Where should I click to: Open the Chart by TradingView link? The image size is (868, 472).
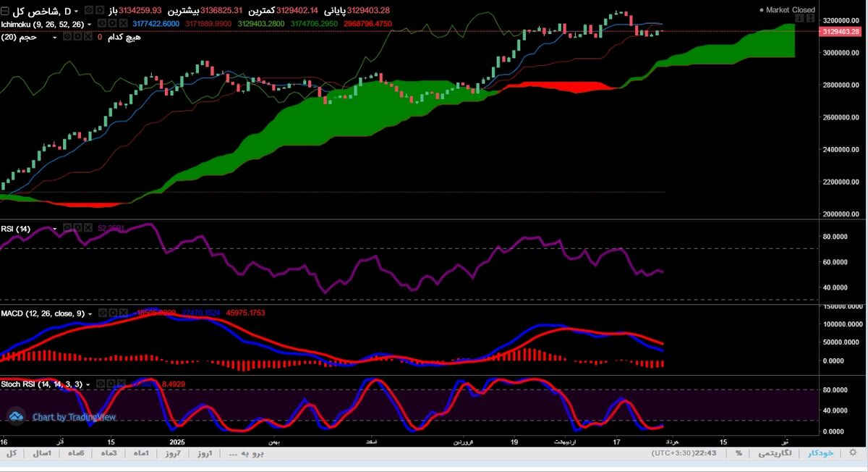pyautogui.click(x=74, y=417)
